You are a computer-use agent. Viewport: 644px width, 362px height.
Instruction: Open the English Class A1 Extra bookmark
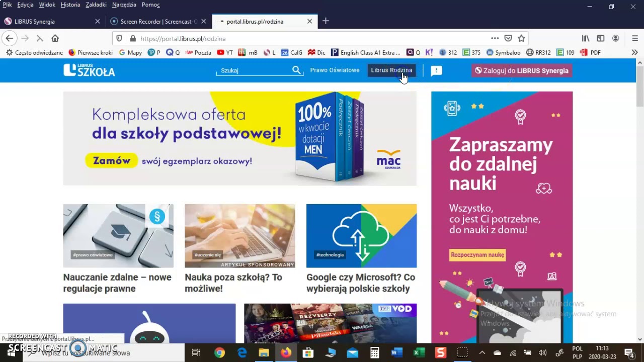click(x=366, y=52)
